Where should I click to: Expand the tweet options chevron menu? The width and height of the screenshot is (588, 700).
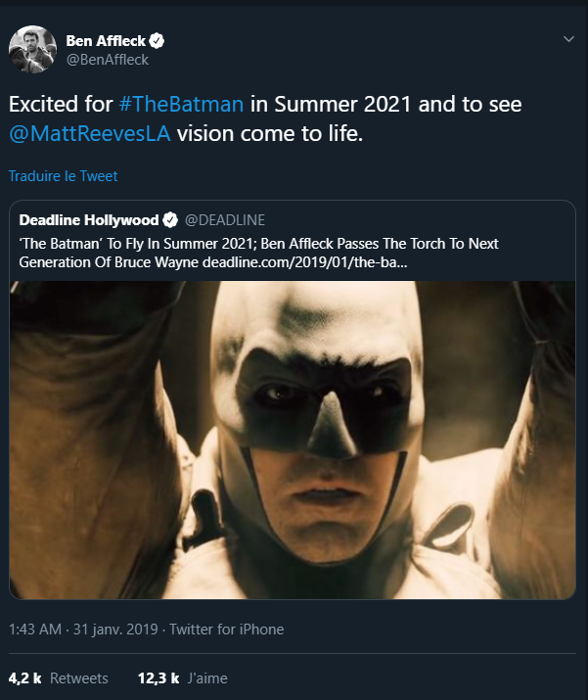point(568,40)
